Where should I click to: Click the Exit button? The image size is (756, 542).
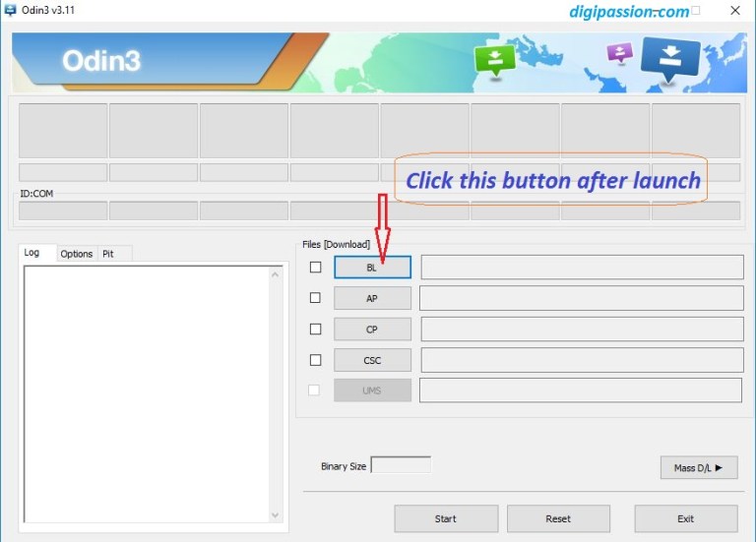tap(685, 518)
